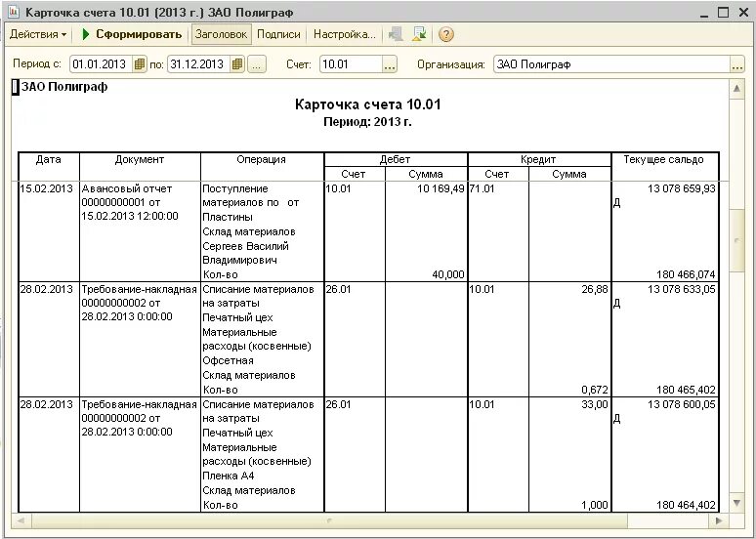Screen dimensions: 756x539
Task: Open the Действия dropdown menu
Action: coord(38,34)
